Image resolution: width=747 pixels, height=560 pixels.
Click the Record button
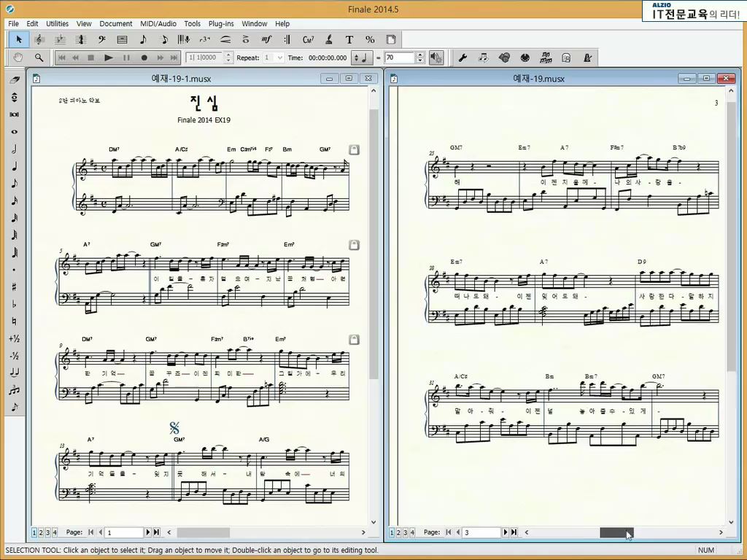[144, 58]
